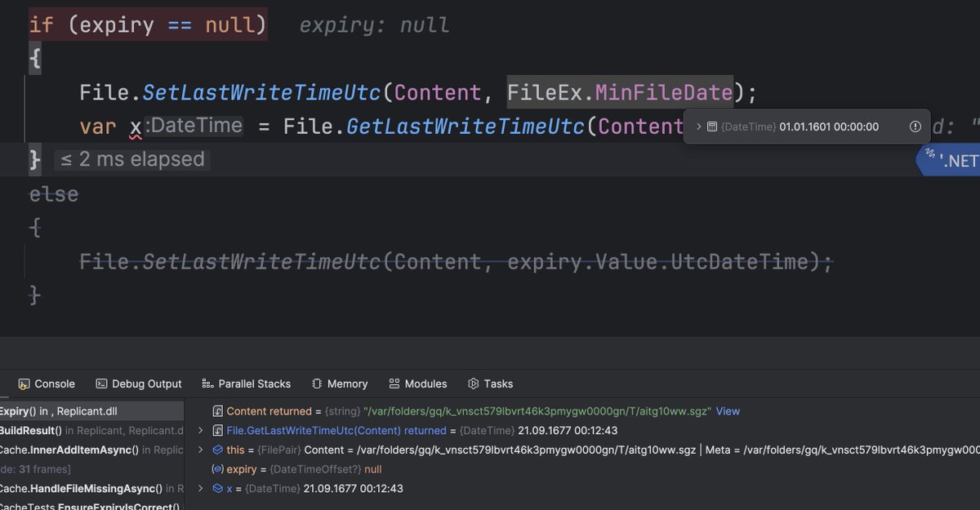Expand the this variable tree node

200,450
